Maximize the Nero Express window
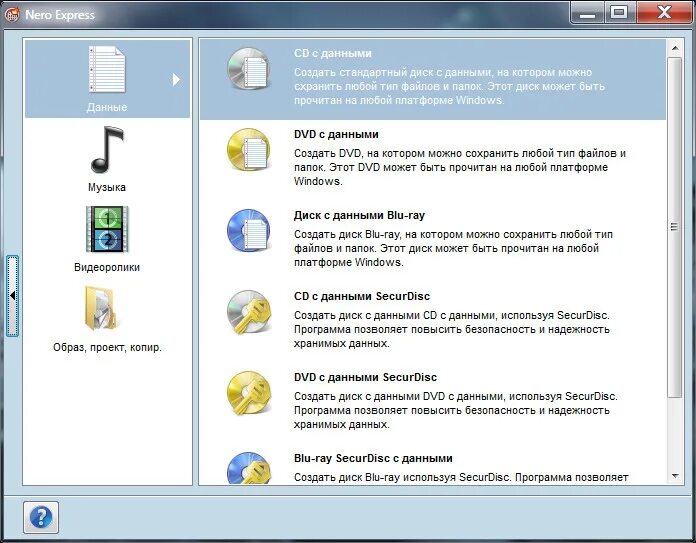Screen dimensions: 696x543 click(x=620, y=13)
